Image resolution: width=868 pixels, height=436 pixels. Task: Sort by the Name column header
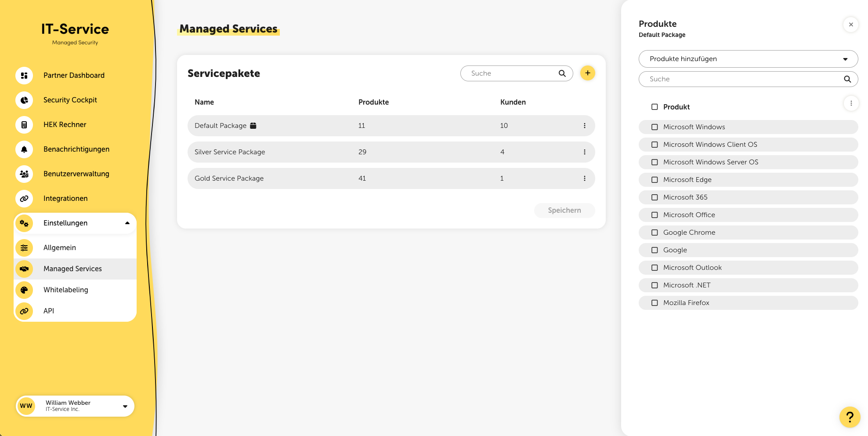point(204,102)
